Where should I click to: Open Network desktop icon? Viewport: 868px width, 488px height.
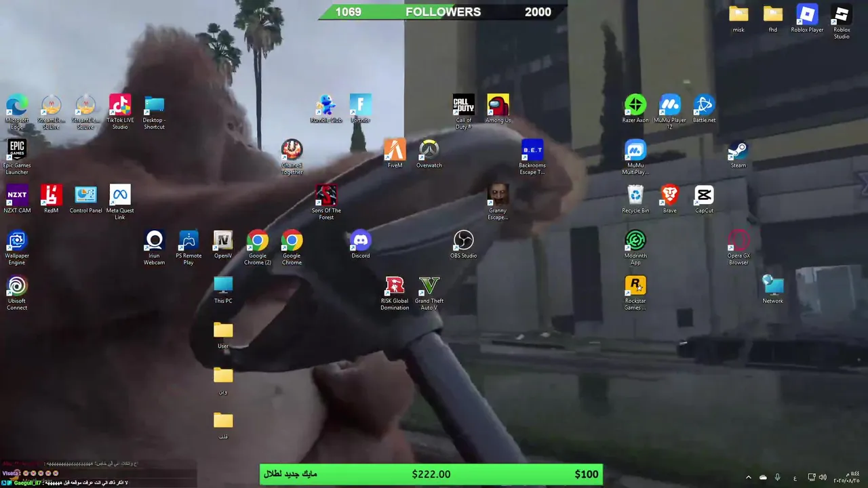tap(772, 289)
